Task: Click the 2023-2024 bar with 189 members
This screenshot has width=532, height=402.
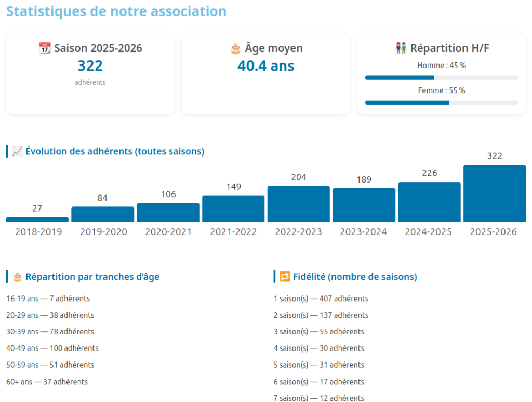Action: (x=364, y=205)
